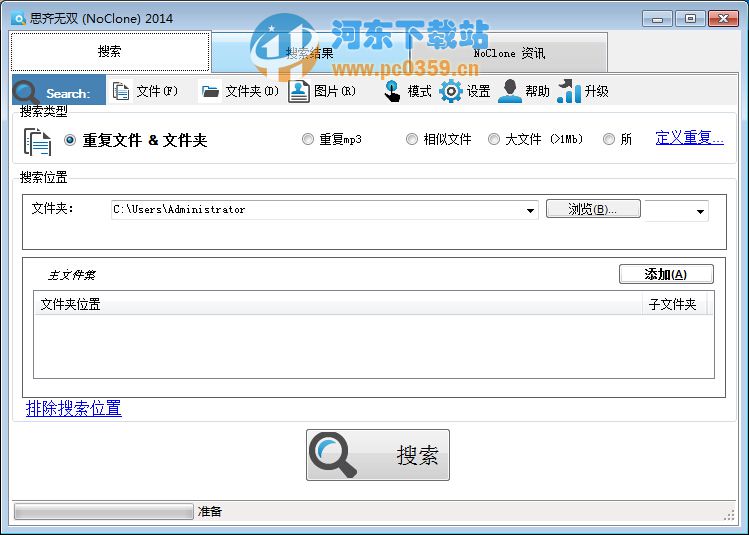Image resolution: width=749 pixels, height=535 pixels.
Task: Select the 所 radio option
Action: (x=609, y=139)
